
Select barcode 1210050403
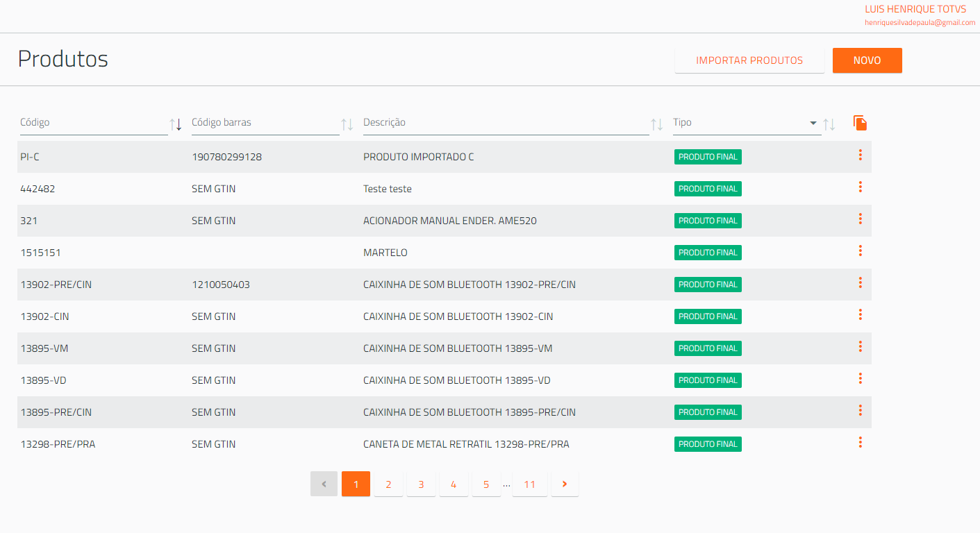221,285
